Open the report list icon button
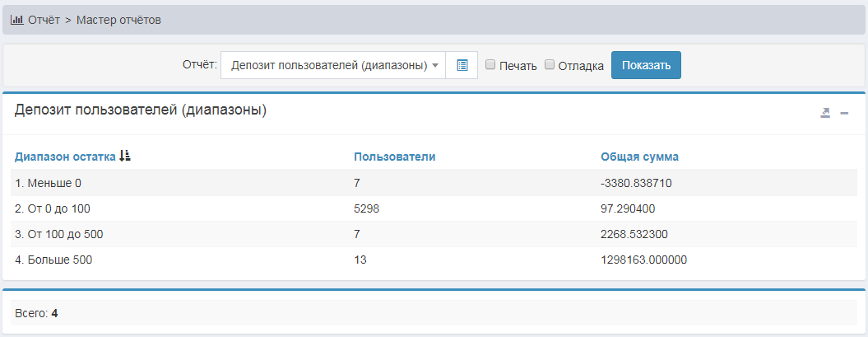The height and width of the screenshot is (337, 868). (462, 66)
